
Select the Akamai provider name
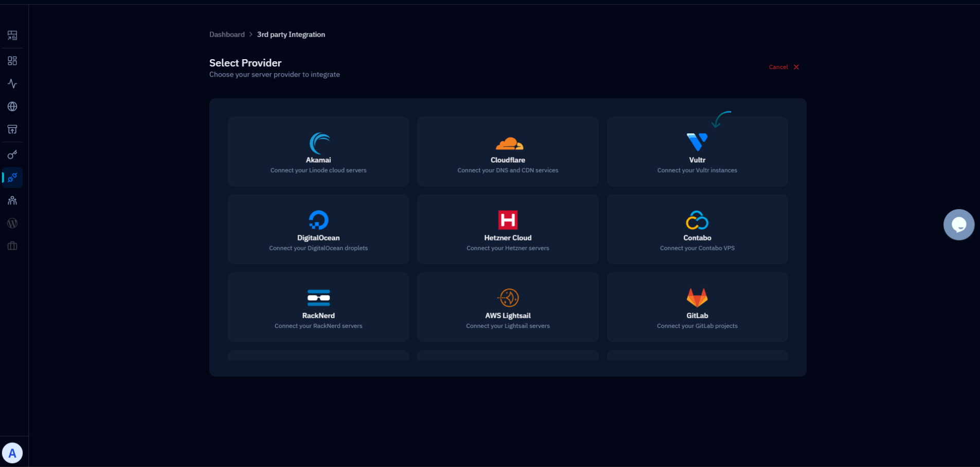(x=318, y=160)
